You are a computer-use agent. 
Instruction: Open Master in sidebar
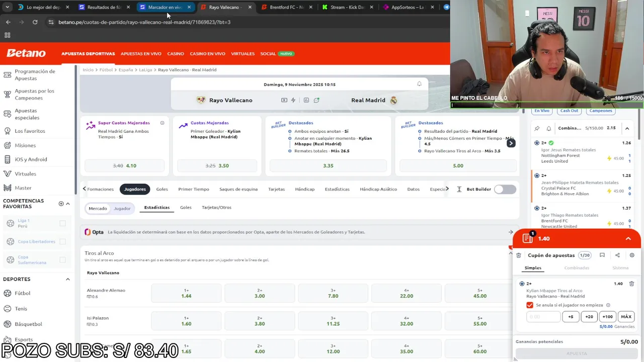pyautogui.click(x=23, y=188)
